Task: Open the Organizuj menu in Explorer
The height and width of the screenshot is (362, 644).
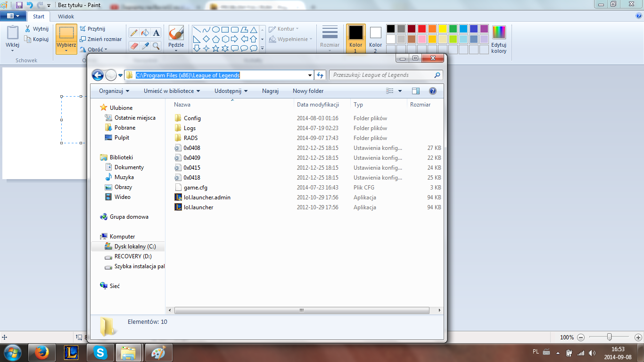Action: [114, 91]
